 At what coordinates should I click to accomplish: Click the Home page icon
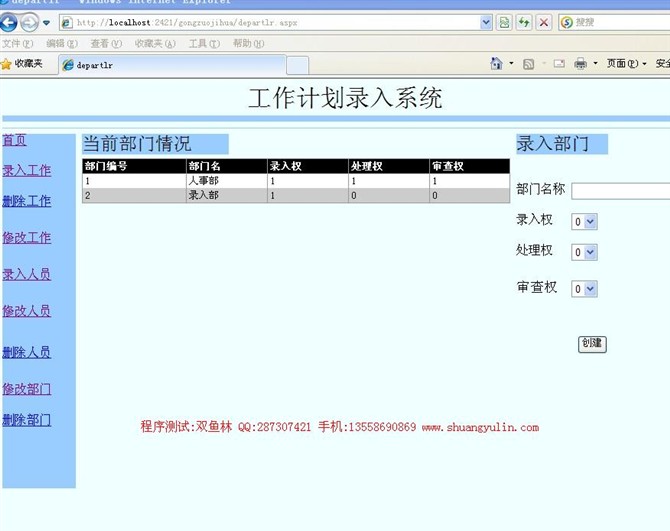click(x=496, y=64)
